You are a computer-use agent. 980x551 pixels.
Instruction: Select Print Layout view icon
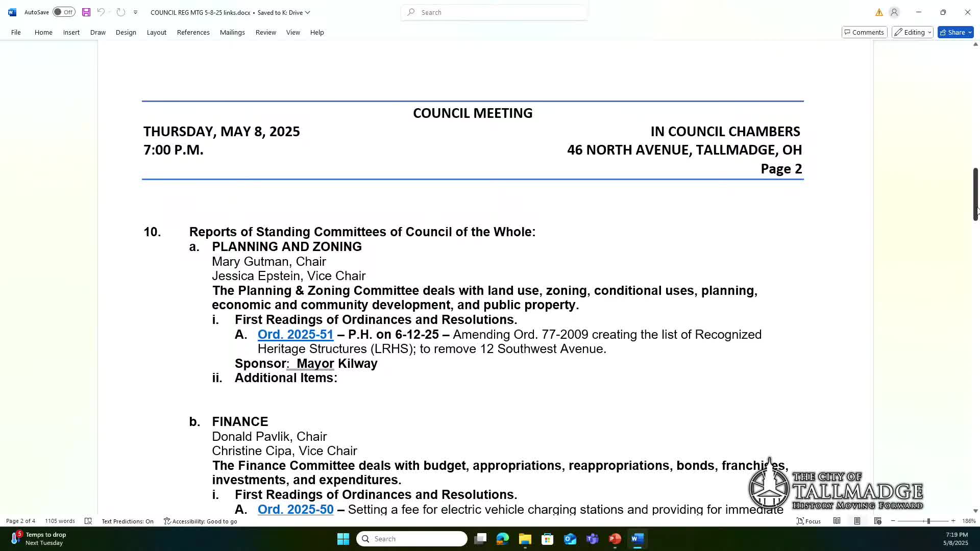click(857, 521)
